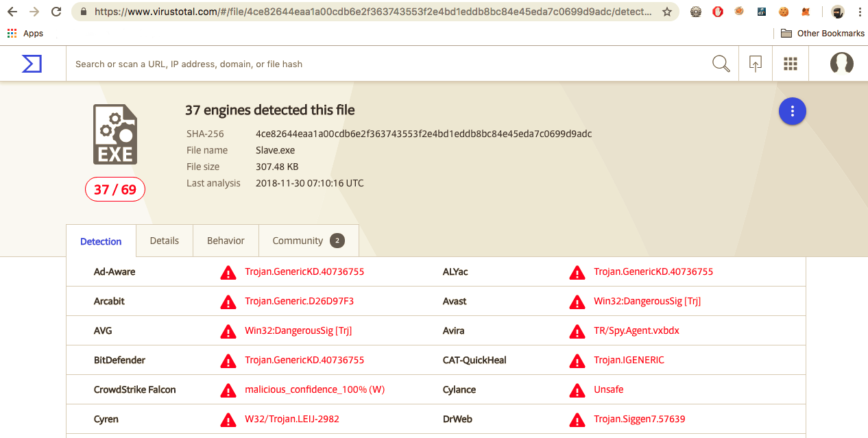868x438 pixels.
Task: Switch to the Behavior tab
Action: [226, 241]
